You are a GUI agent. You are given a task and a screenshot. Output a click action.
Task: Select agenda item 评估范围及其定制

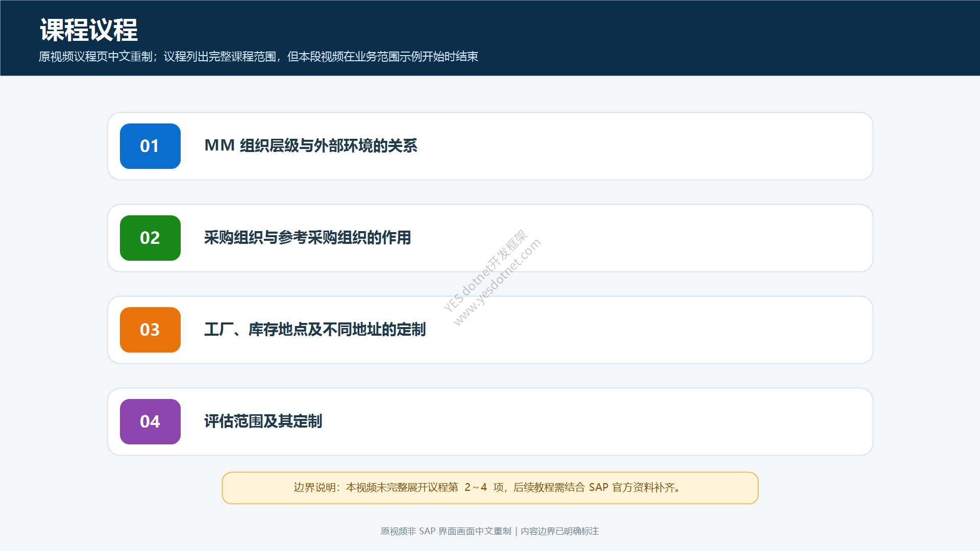pyautogui.click(x=263, y=421)
